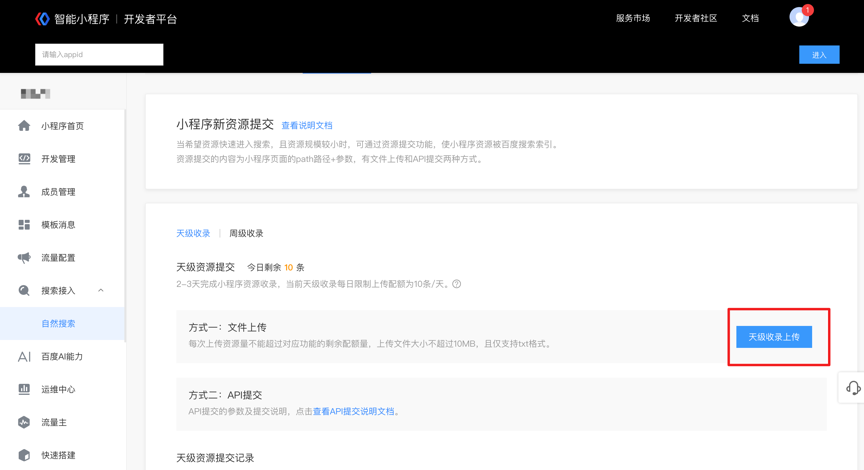This screenshot has height=470, width=864.
Task: Click the 今日剩余 10 条 quota text
Action: pyautogui.click(x=276, y=267)
